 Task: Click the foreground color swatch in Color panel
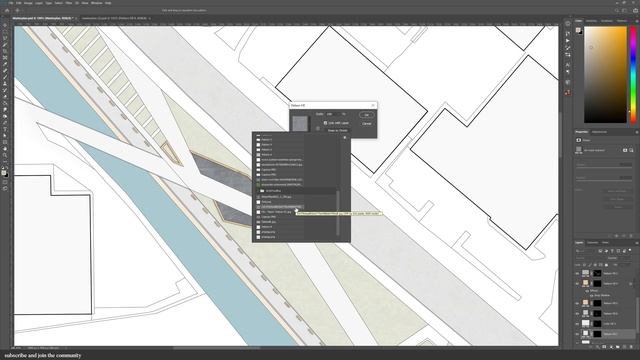point(578,30)
